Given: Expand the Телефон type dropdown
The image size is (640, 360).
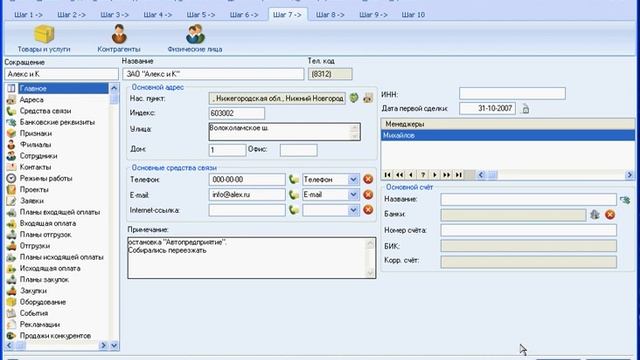Looking at the screenshot, I should 353,180.
